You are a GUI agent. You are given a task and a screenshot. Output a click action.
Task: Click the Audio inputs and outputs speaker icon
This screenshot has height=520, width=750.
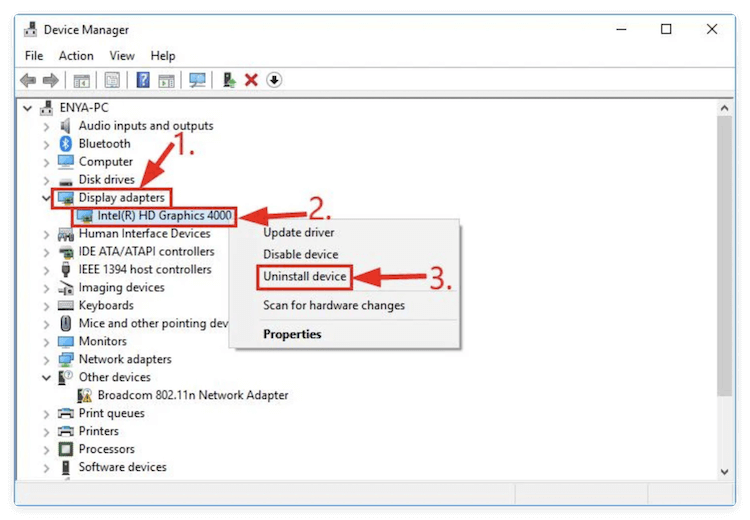(x=66, y=126)
